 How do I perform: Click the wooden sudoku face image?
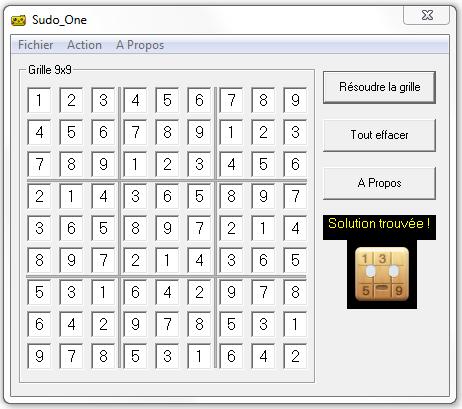click(382, 274)
